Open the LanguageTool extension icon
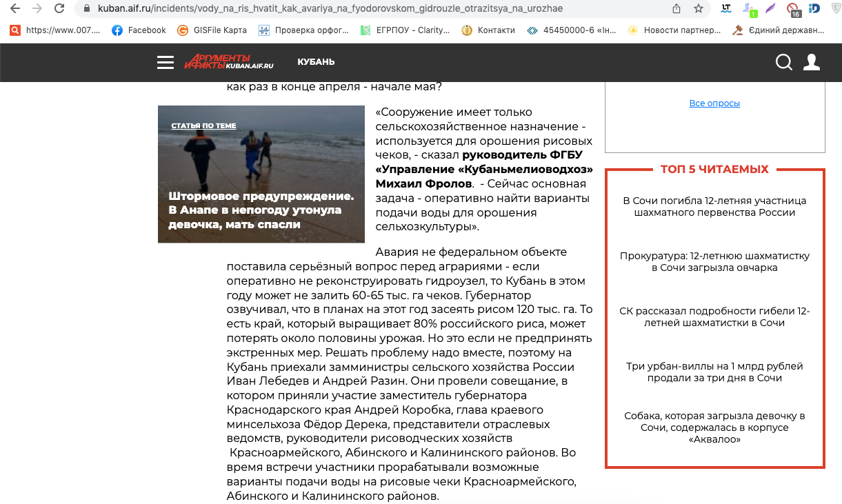842x504 pixels. [725, 9]
